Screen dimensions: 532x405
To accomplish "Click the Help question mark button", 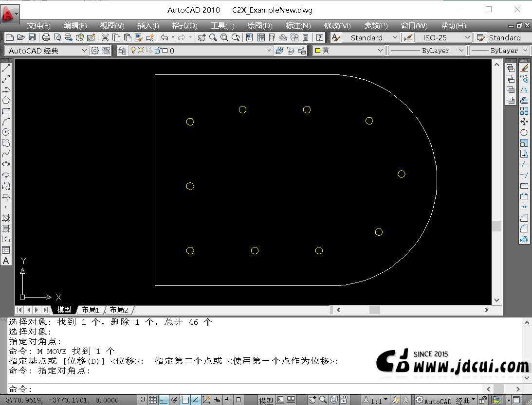I will 319,37.
